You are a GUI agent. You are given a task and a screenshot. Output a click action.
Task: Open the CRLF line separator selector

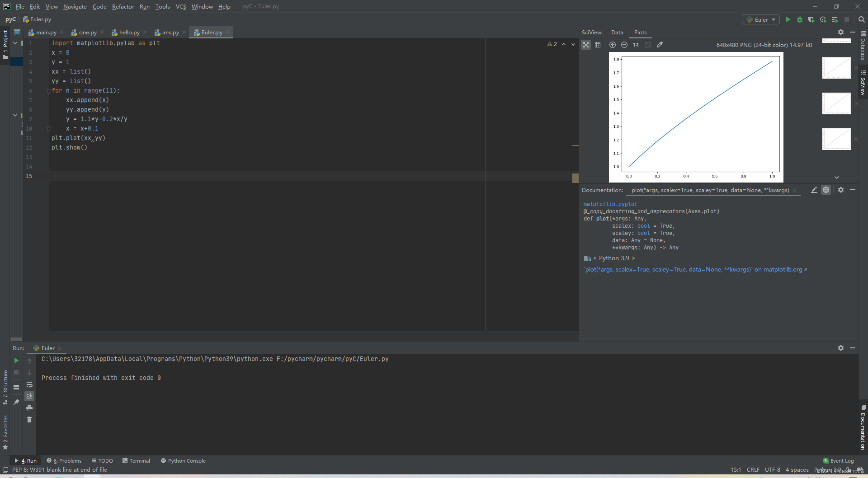(753, 470)
